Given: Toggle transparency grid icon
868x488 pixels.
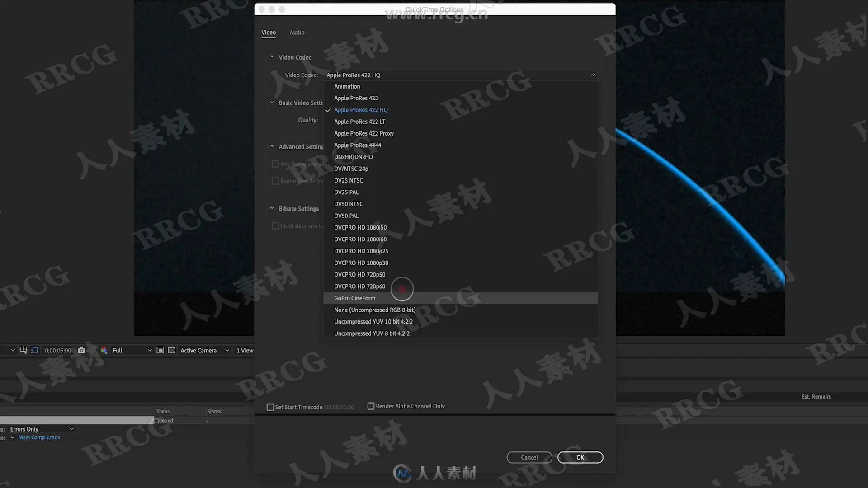Looking at the screenshot, I should pyautogui.click(x=171, y=350).
